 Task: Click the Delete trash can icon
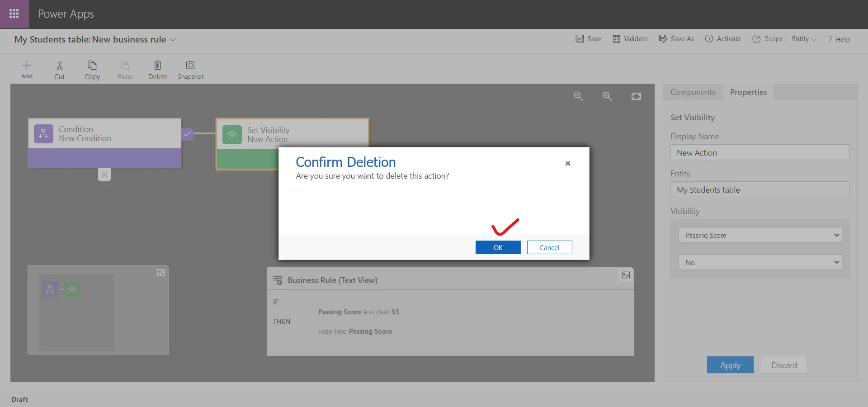158,66
